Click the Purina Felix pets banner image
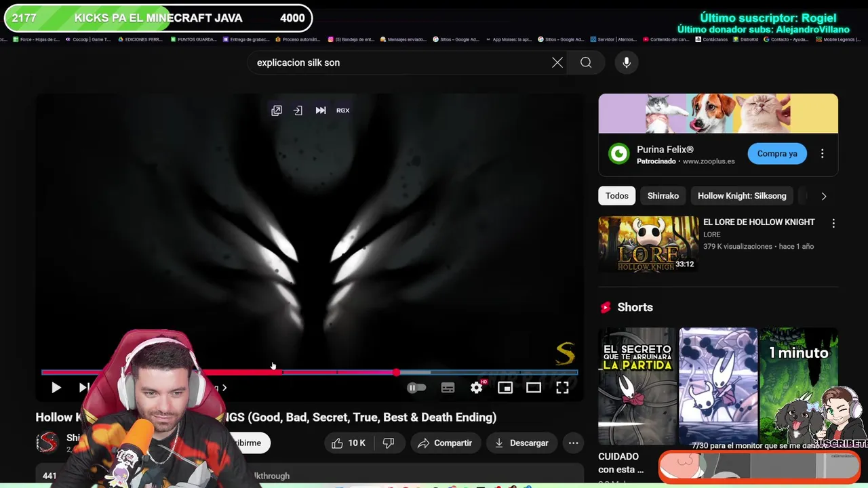868x488 pixels. (x=718, y=114)
